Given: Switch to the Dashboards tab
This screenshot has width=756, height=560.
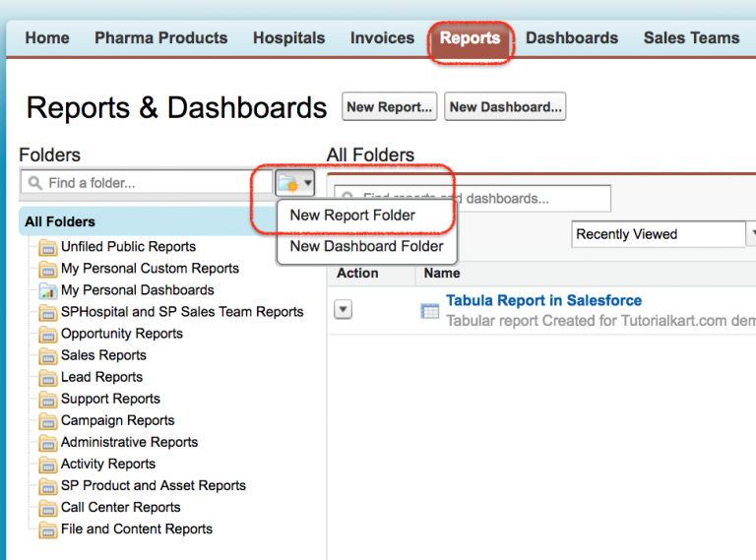Looking at the screenshot, I should tap(572, 37).
